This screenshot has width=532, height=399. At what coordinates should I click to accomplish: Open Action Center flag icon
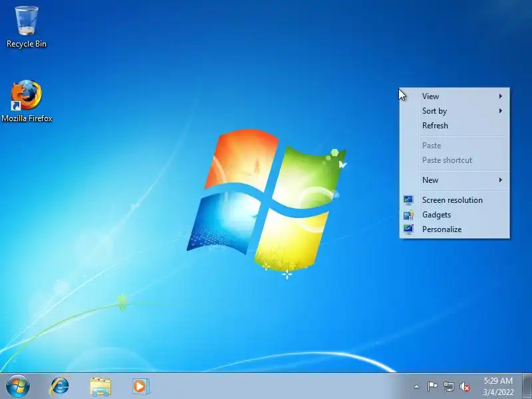pos(432,386)
